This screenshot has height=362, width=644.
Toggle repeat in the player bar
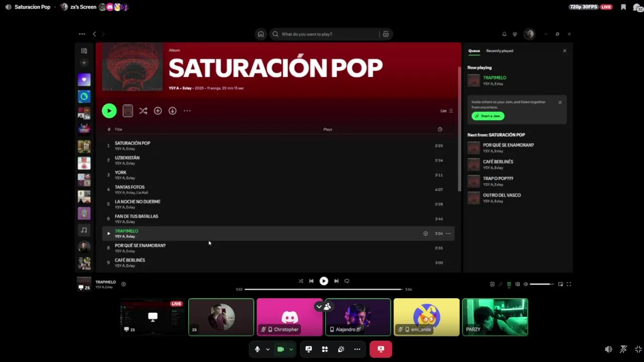click(347, 281)
